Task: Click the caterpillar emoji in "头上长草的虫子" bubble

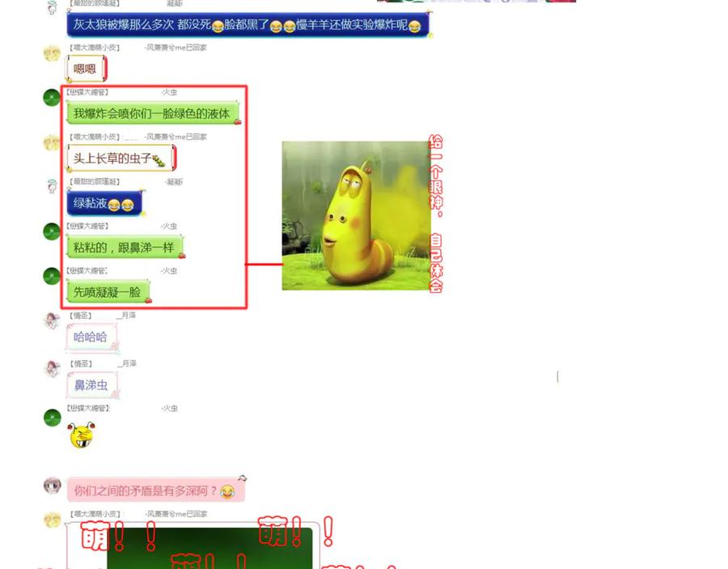Action: click(x=159, y=159)
